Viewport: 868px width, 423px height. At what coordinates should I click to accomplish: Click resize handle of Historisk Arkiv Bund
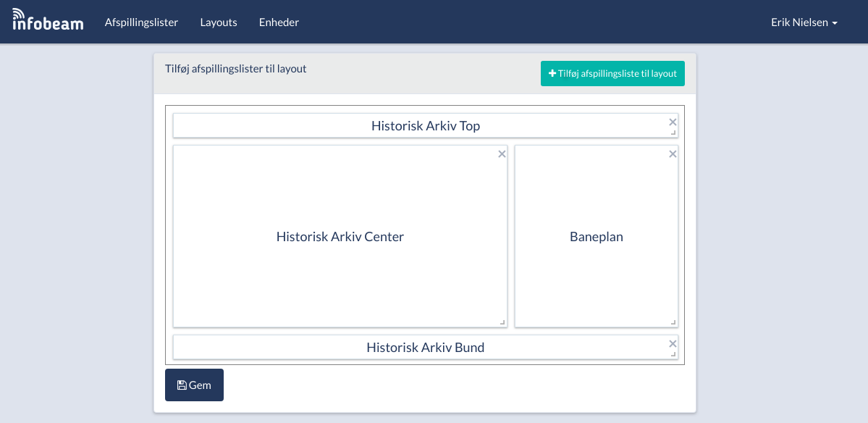click(x=673, y=354)
